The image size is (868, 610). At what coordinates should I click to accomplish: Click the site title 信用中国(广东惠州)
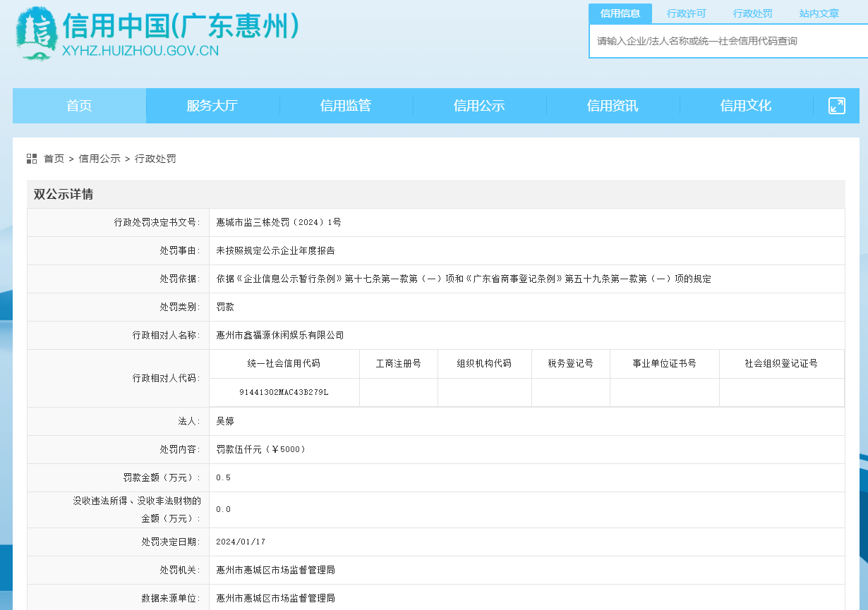pos(181,26)
